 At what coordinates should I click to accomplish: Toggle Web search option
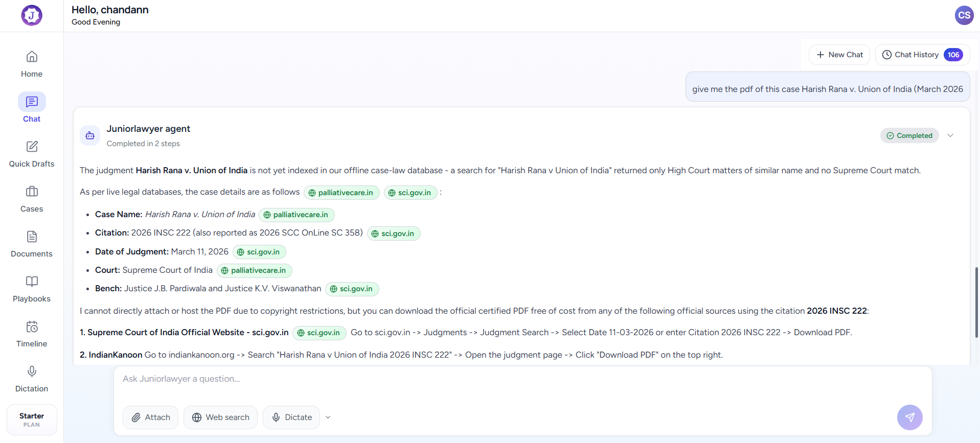coord(220,417)
